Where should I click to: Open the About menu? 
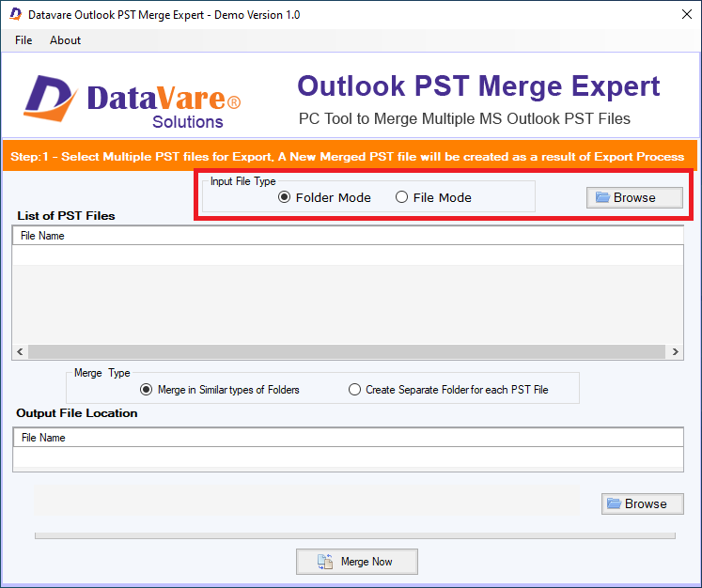(66, 40)
